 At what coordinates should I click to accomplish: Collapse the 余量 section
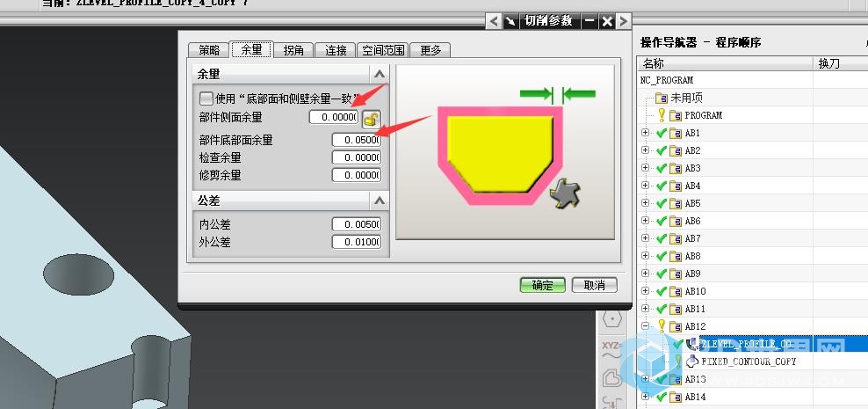point(380,74)
